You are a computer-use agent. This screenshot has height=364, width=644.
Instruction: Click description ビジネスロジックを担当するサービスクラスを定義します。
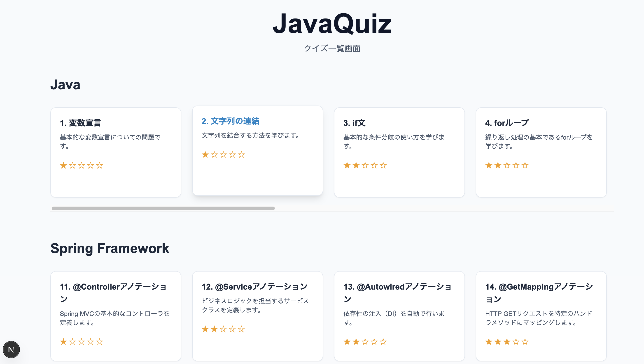pyautogui.click(x=255, y=305)
